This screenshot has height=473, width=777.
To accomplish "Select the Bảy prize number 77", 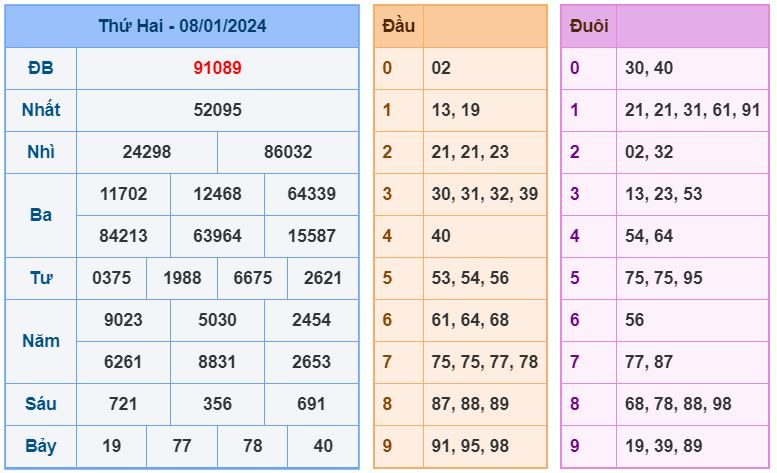I will click(x=182, y=446).
